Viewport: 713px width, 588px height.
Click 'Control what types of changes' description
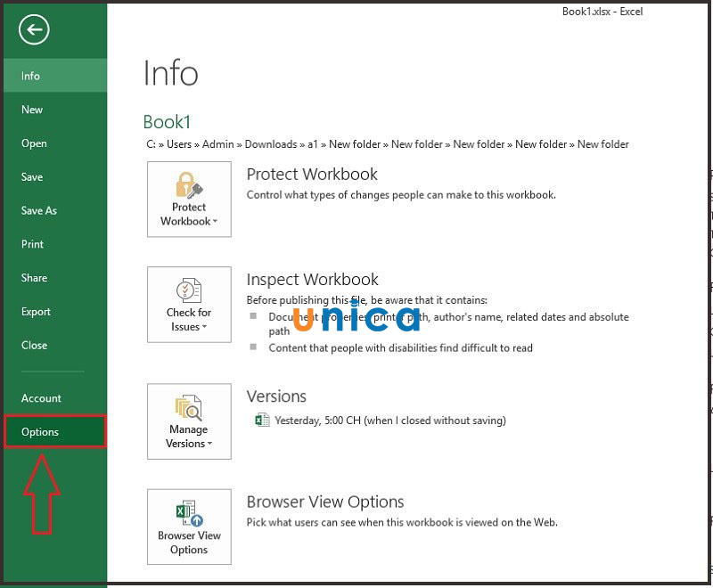(x=401, y=195)
